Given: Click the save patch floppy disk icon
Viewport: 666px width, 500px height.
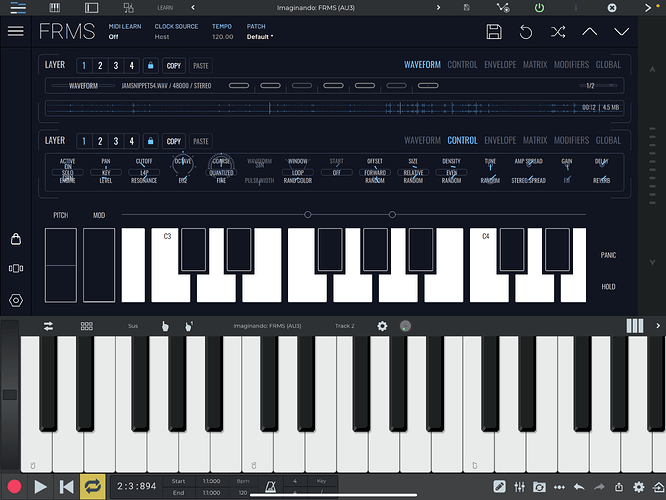Looking at the screenshot, I should (x=494, y=32).
